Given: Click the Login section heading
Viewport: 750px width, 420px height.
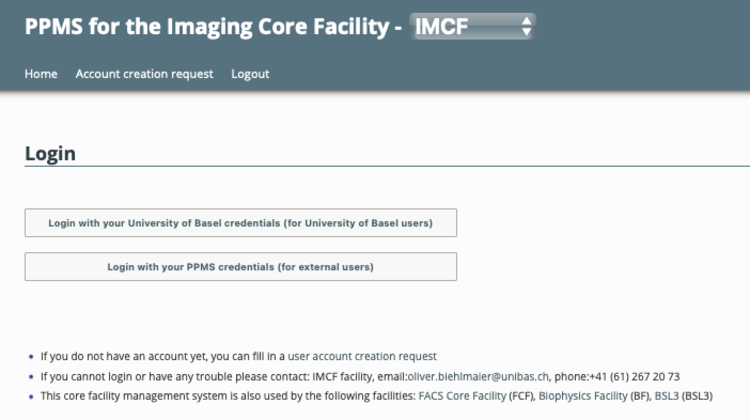Looking at the screenshot, I should [x=50, y=153].
